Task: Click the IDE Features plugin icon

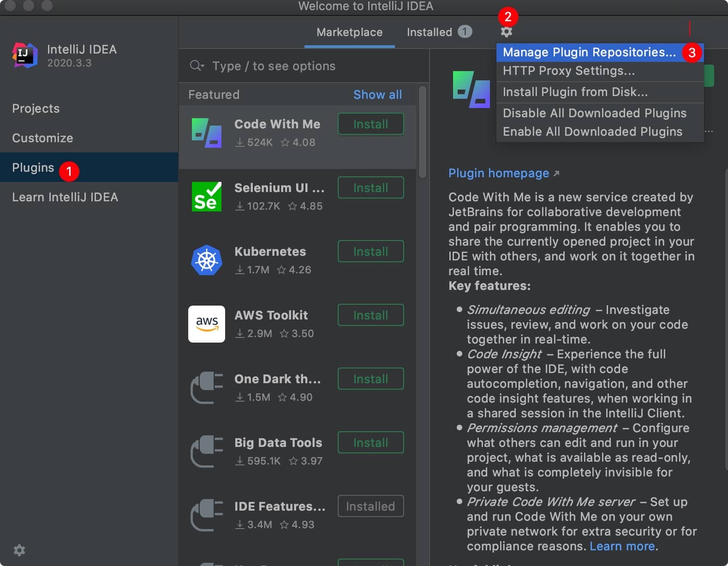Action: coord(206,515)
